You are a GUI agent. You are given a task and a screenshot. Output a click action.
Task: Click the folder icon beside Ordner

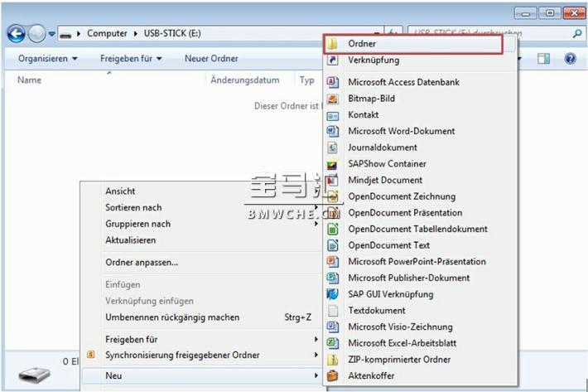click(332, 44)
